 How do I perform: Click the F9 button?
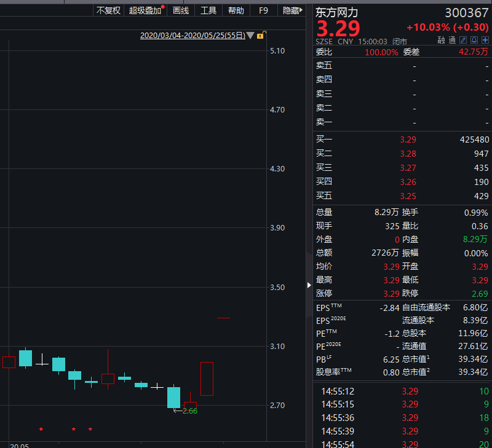tap(264, 10)
